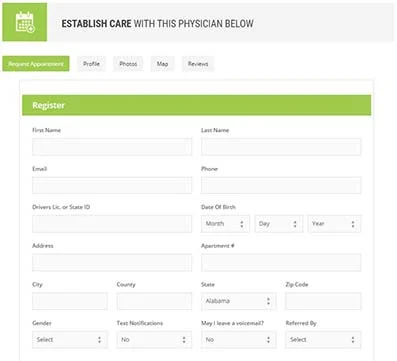Expand the Month birth date dropdown
Image resolution: width=397 pixels, height=361 pixels.
[225, 224]
